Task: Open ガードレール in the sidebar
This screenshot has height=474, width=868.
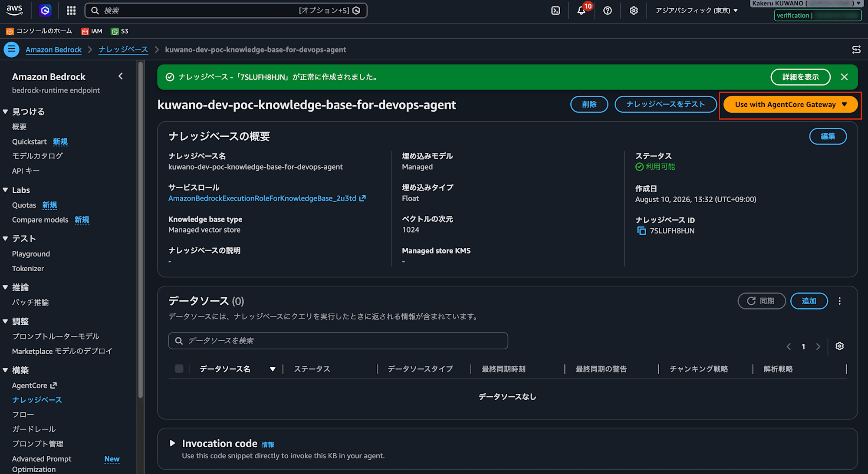Action: (x=34, y=429)
